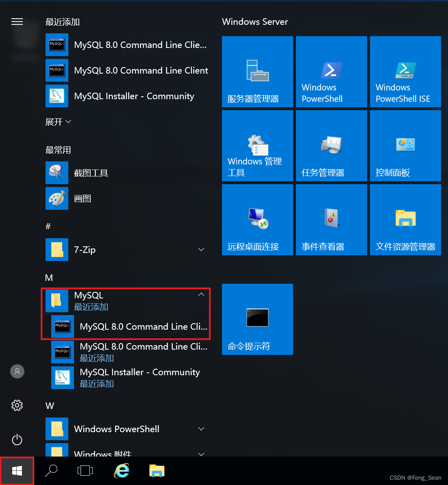The height and width of the screenshot is (485, 448).
Task: Open the truncated "MySQL 8.0 Command Line Clie..." entry under 最近添加
Action: pyautogui.click(x=127, y=45)
